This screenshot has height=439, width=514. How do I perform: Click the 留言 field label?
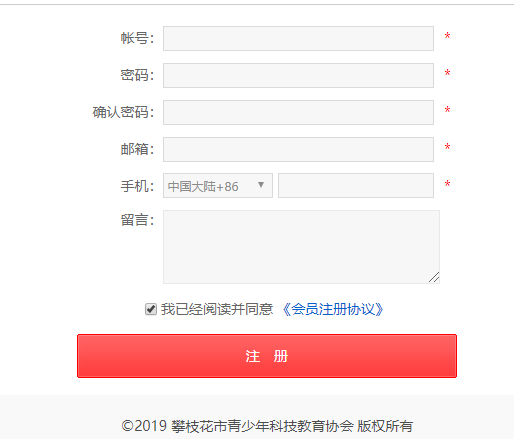137,220
